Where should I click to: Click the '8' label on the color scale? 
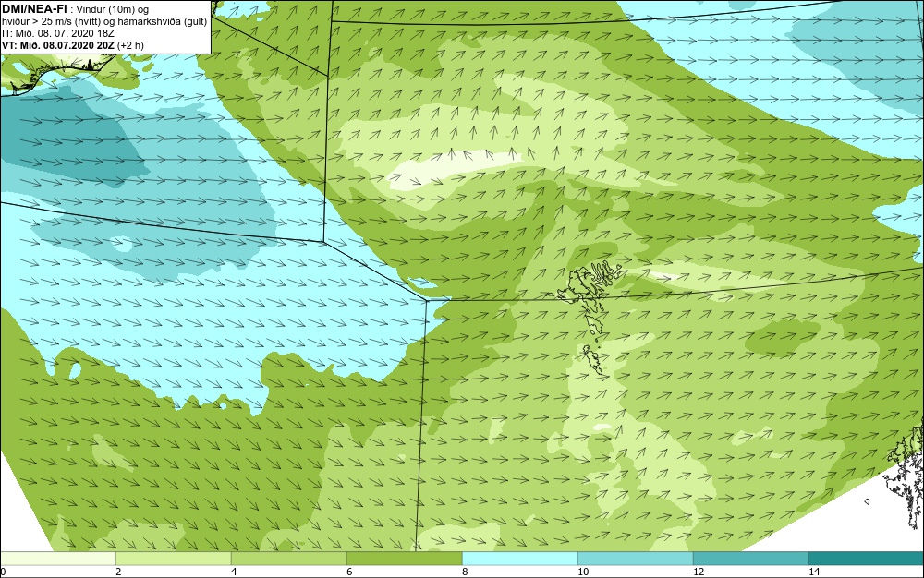(465, 572)
